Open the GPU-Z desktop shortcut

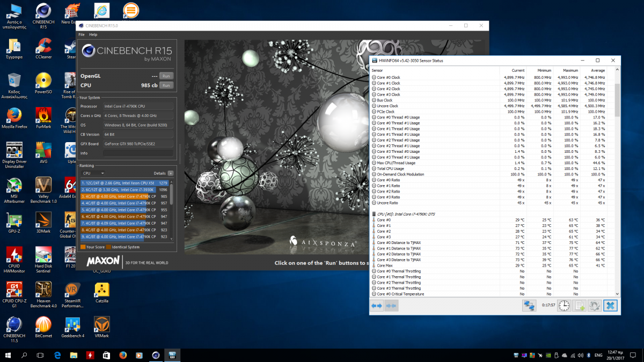(x=14, y=223)
